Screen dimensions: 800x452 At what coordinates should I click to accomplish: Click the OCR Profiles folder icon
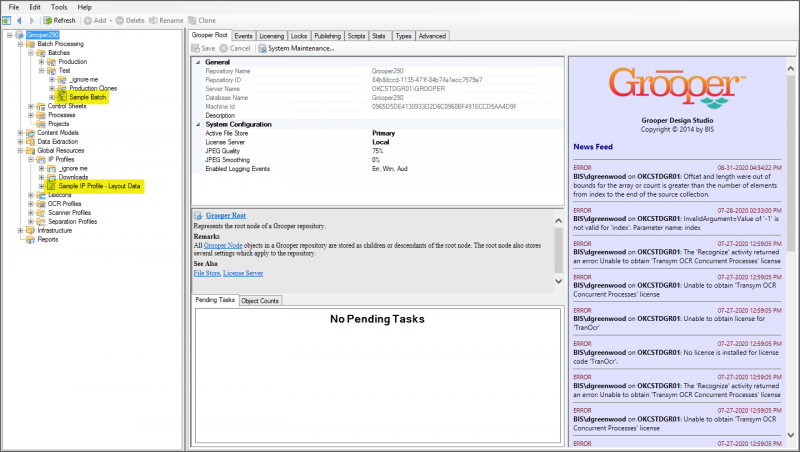tap(41, 204)
